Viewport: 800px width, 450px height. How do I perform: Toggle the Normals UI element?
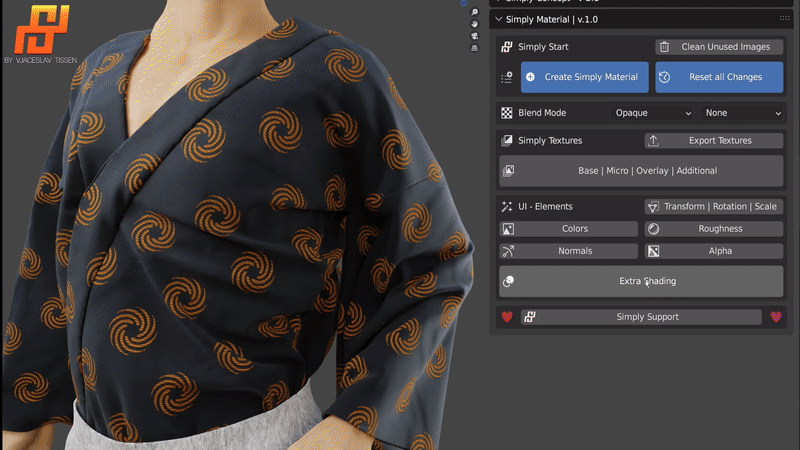tap(568, 251)
